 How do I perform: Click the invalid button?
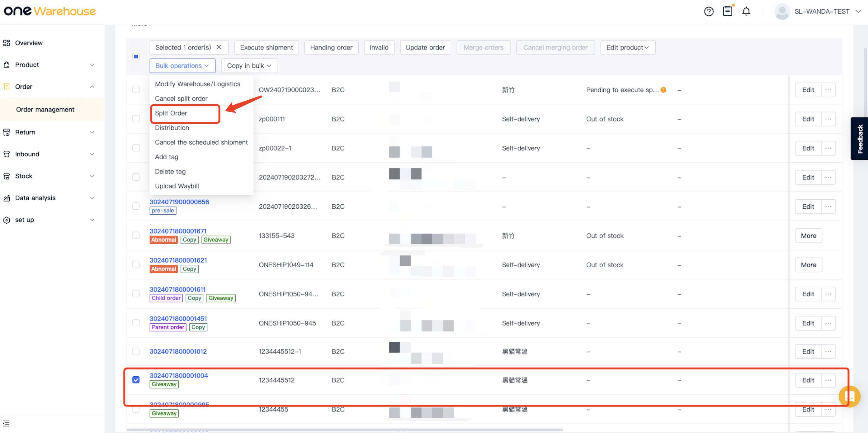pos(379,48)
